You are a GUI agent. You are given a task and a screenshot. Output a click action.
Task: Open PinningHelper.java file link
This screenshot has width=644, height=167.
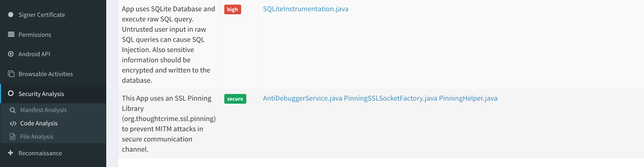click(x=468, y=98)
